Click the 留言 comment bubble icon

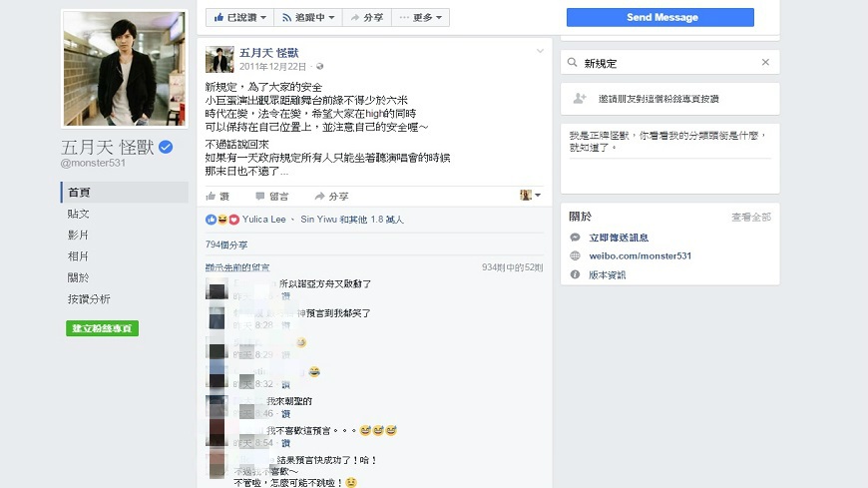coord(260,196)
